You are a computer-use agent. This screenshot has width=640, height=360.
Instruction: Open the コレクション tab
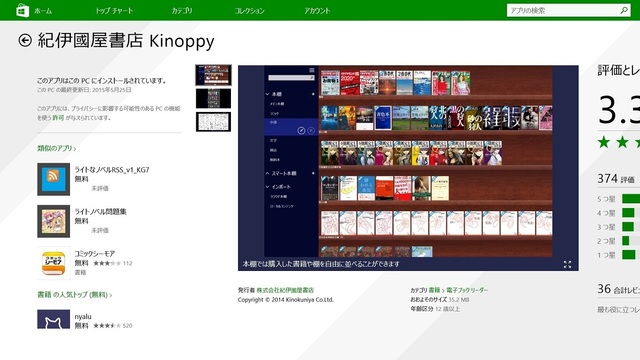(x=249, y=11)
